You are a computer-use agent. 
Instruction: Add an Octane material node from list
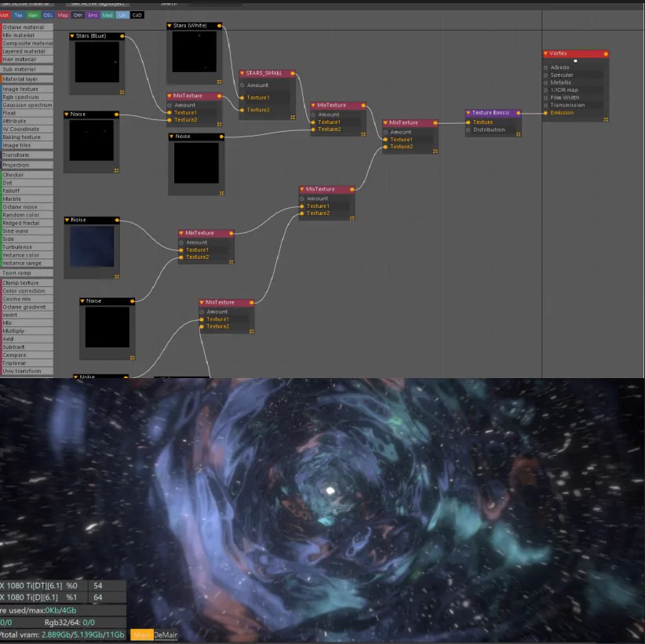[x=27, y=27]
